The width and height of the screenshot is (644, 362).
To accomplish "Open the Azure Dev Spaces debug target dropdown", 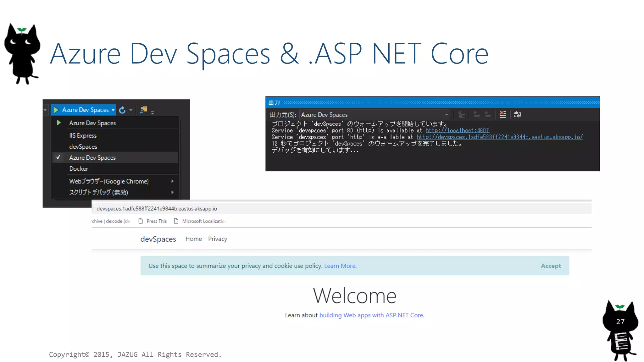I will coord(113,110).
